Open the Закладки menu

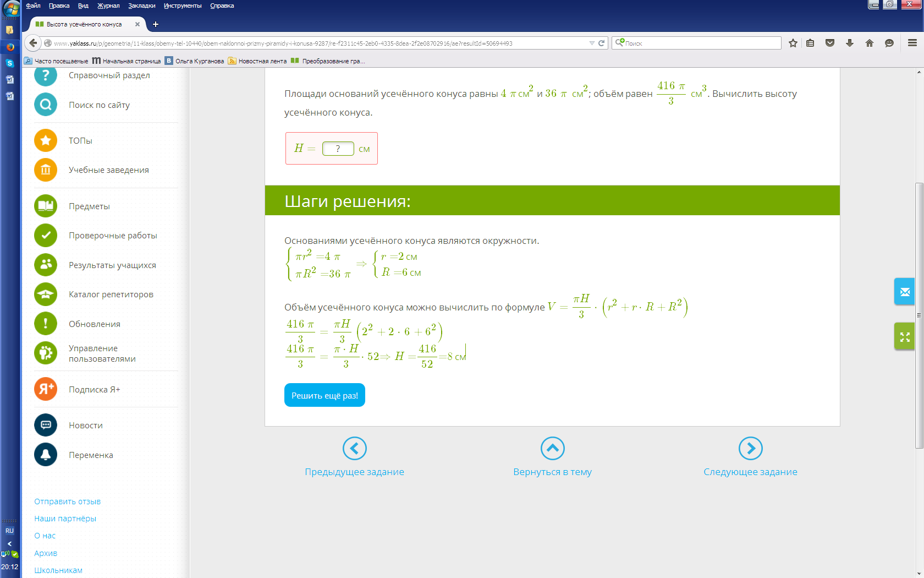point(142,6)
